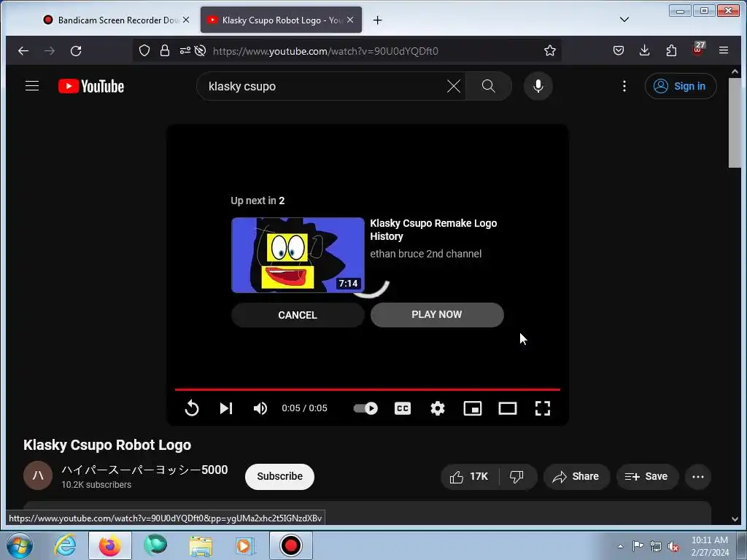This screenshot has width=747, height=560.
Task: Cancel the up next autoplay
Action: (298, 315)
